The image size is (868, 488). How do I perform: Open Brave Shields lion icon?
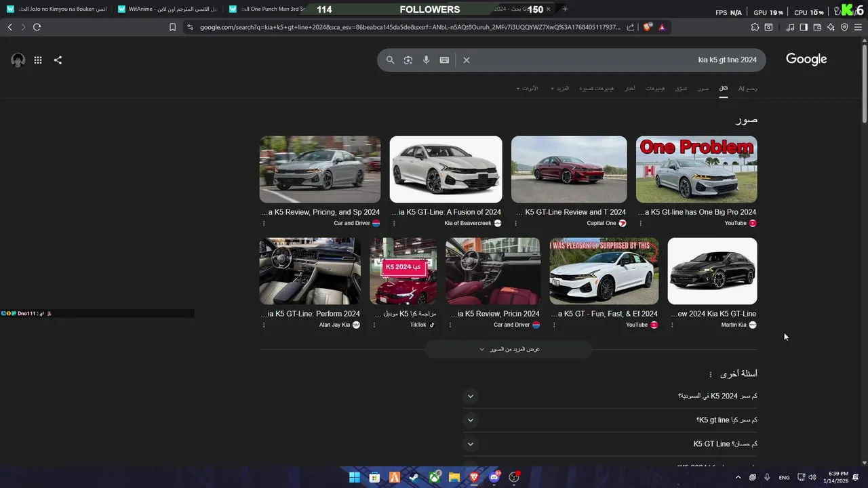click(648, 27)
